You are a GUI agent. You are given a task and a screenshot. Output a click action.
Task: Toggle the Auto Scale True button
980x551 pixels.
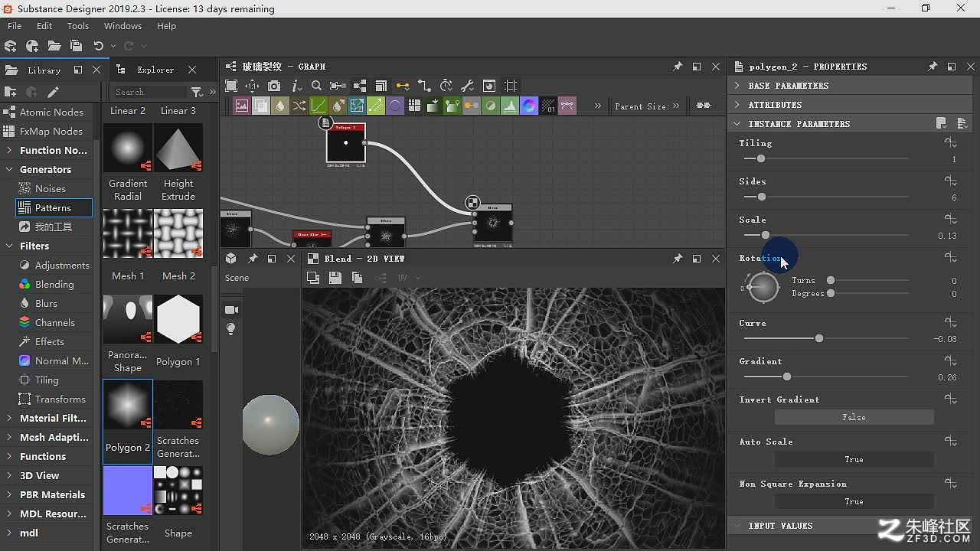coord(854,459)
